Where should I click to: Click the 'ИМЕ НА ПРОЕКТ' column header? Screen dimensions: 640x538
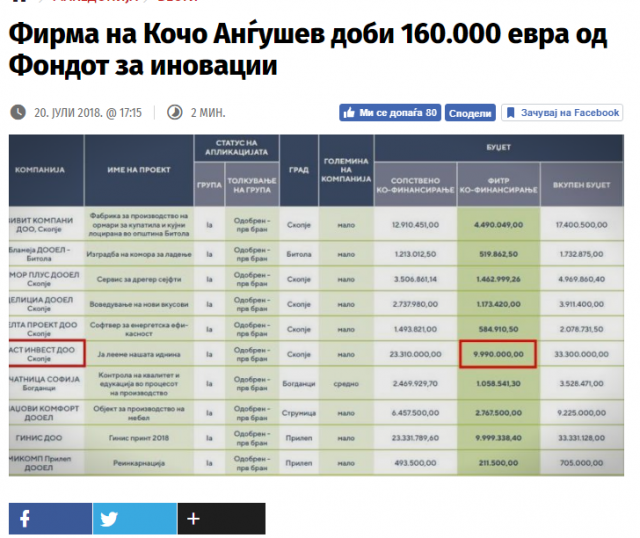click(135, 170)
